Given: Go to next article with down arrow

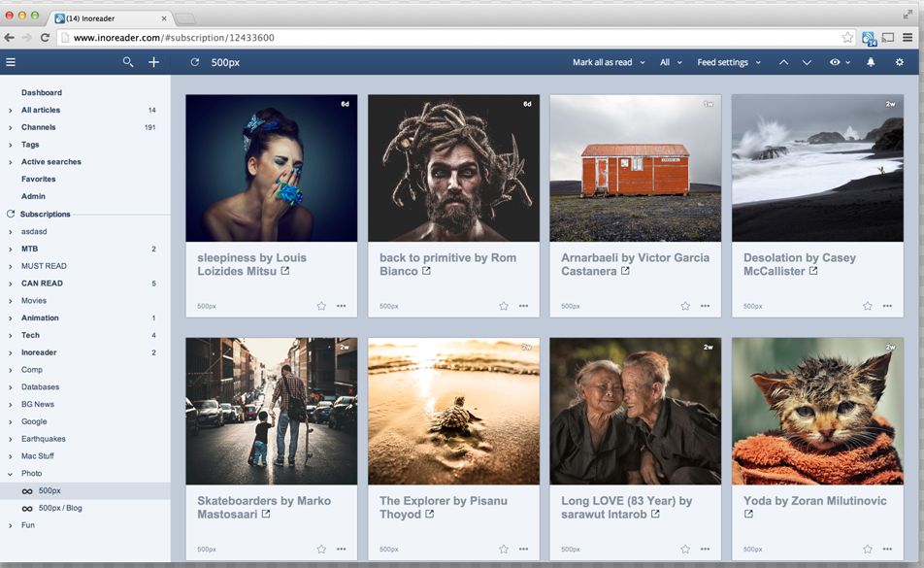Looking at the screenshot, I should point(807,62).
